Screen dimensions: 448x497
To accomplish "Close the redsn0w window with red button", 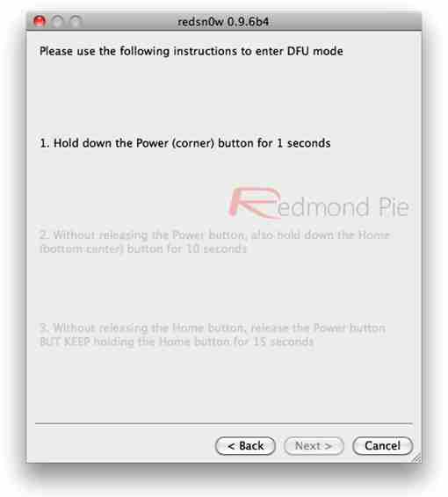I will (x=40, y=22).
